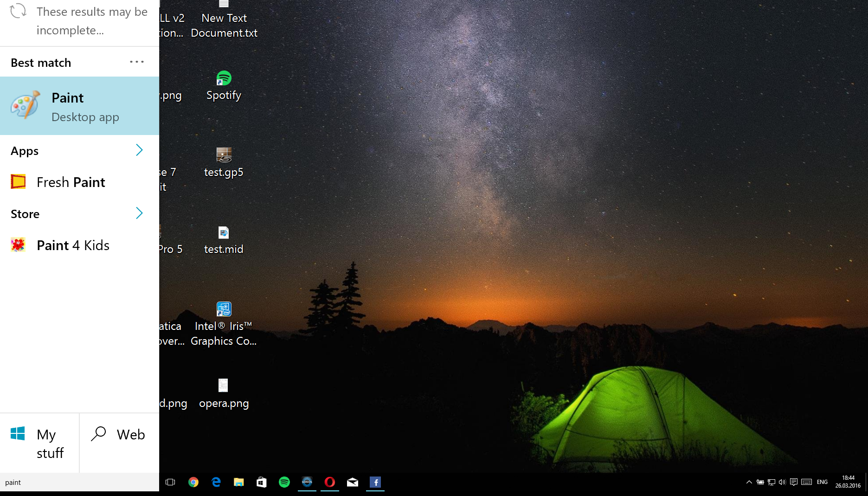
Task: Show hidden system tray icons
Action: pyautogui.click(x=749, y=482)
